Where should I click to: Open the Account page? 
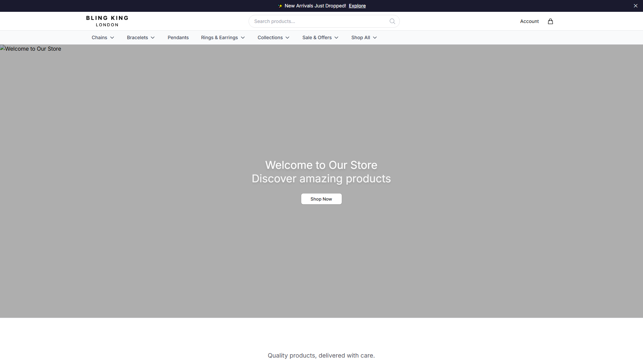[529, 21]
